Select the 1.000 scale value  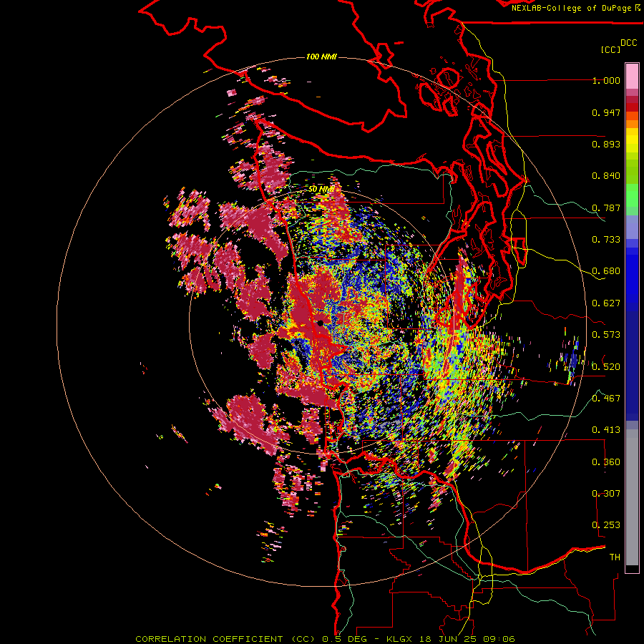(x=606, y=80)
